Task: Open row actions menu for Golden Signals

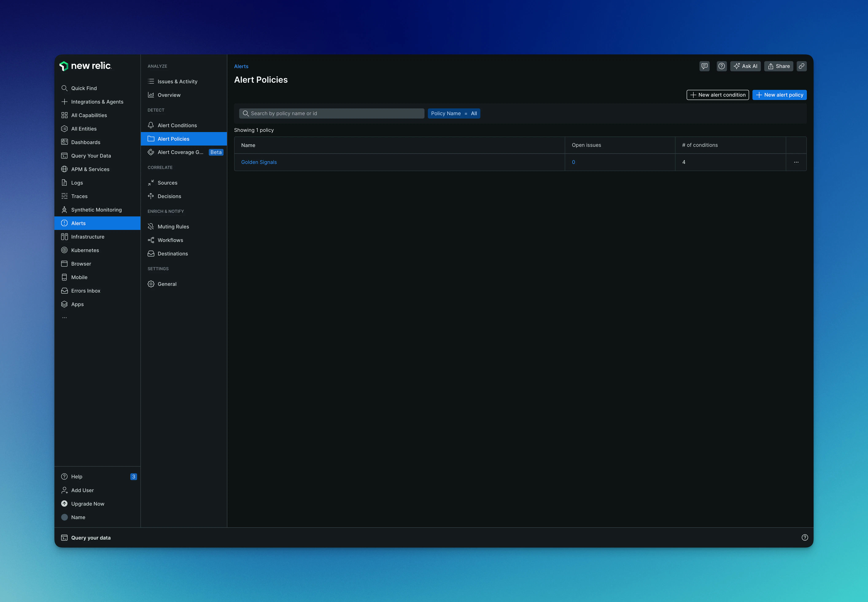Action: point(796,162)
